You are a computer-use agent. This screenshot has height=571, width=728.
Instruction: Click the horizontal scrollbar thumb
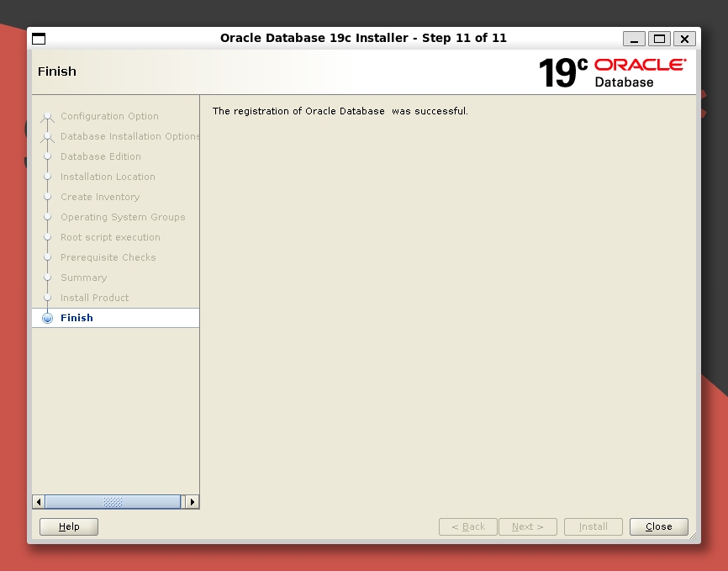coord(113,502)
